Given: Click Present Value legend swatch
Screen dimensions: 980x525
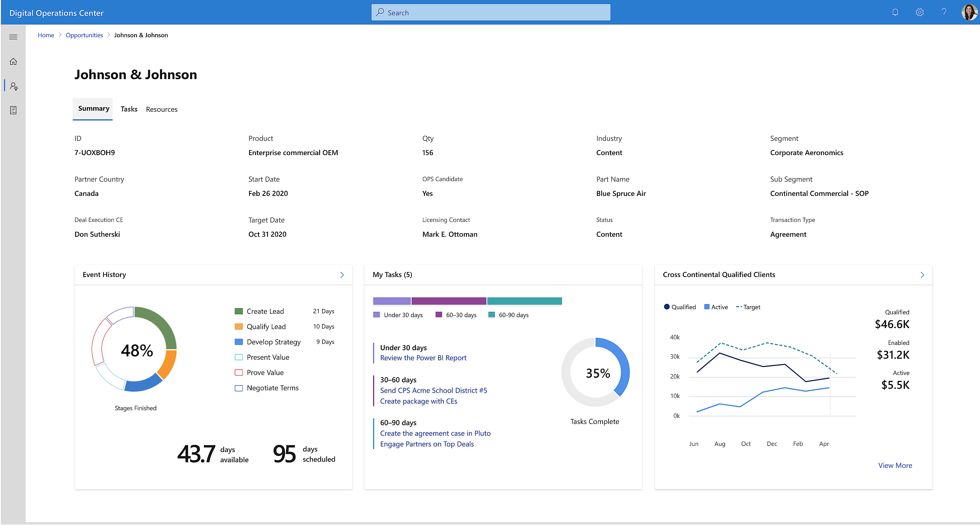Looking at the screenshot, I should click(239, 357).
